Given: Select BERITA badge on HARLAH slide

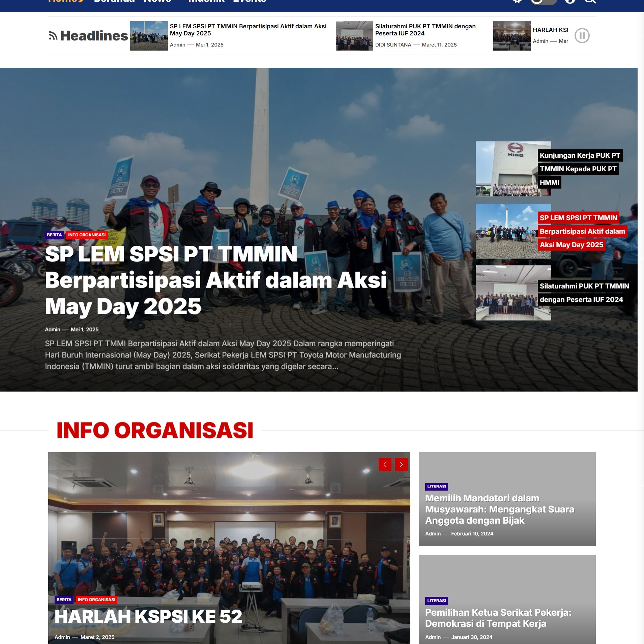Looking at the screenshot, I should [64, 600].
